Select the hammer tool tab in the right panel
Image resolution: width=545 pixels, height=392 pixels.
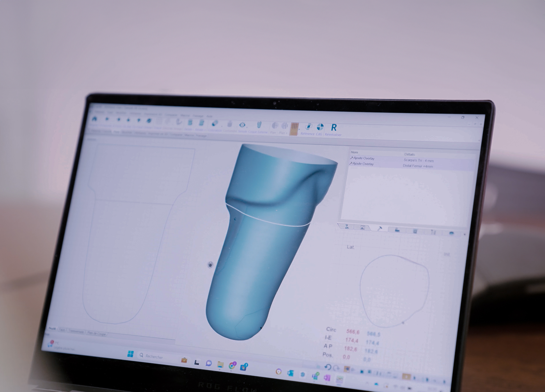pos(380,228)
